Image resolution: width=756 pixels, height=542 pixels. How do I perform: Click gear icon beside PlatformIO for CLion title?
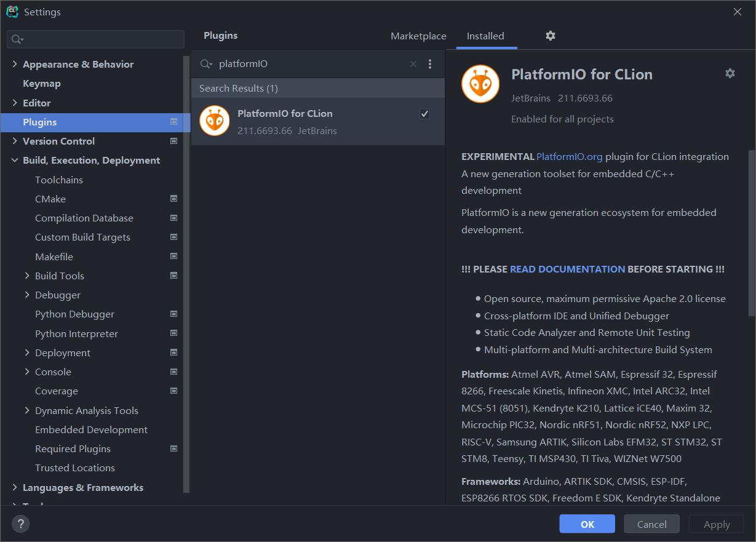click(x=730, y=73)
